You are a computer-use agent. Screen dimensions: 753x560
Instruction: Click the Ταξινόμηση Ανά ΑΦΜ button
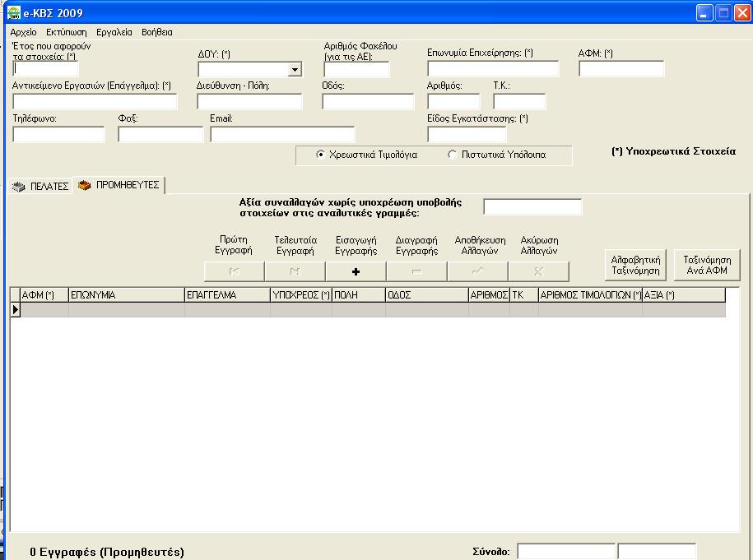pos(707,265)
